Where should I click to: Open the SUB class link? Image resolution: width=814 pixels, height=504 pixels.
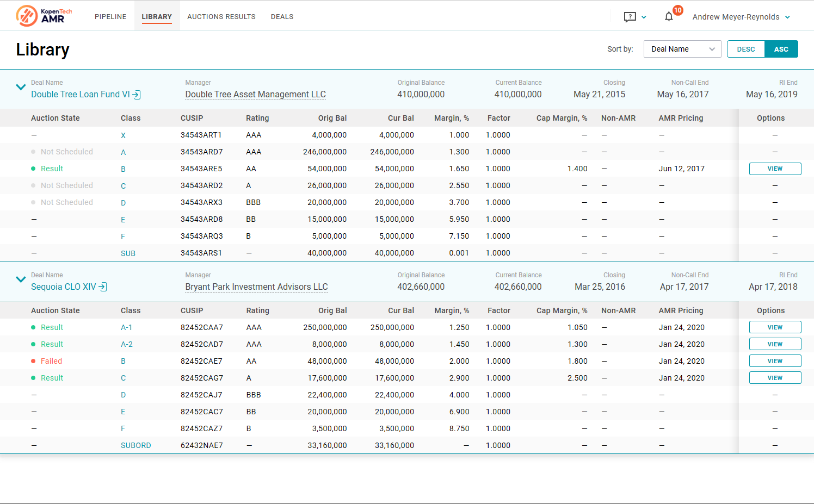pyautogui.click(x=128, y=253)
